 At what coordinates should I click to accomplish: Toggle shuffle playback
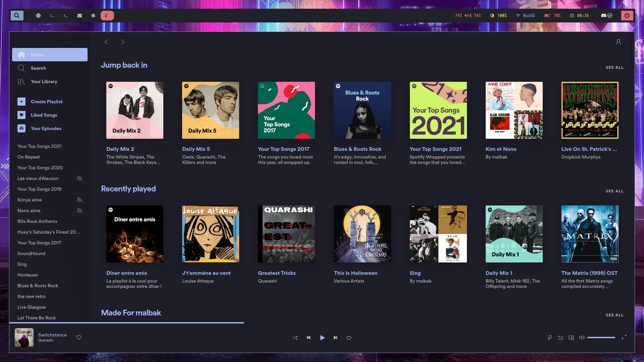(x=295, y=338)
